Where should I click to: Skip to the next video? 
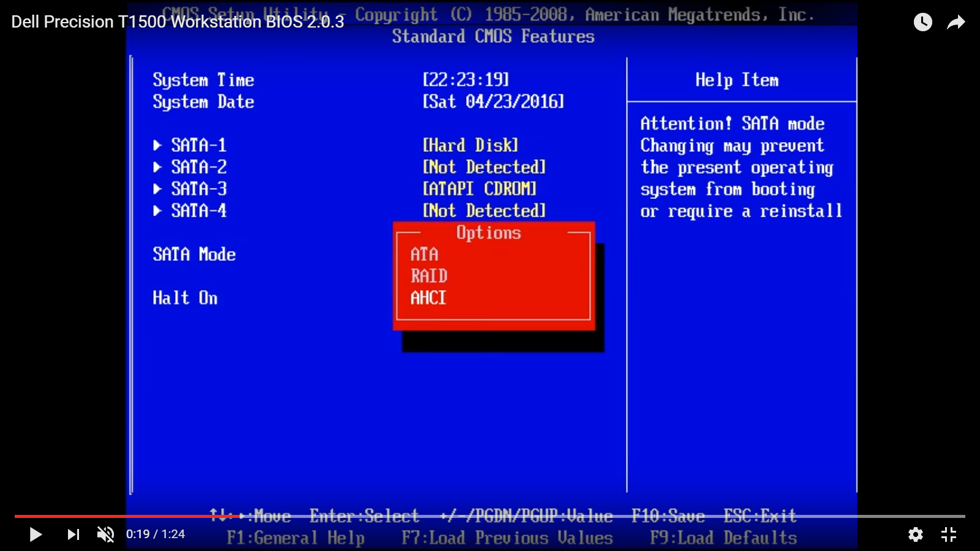coord(73,534)
